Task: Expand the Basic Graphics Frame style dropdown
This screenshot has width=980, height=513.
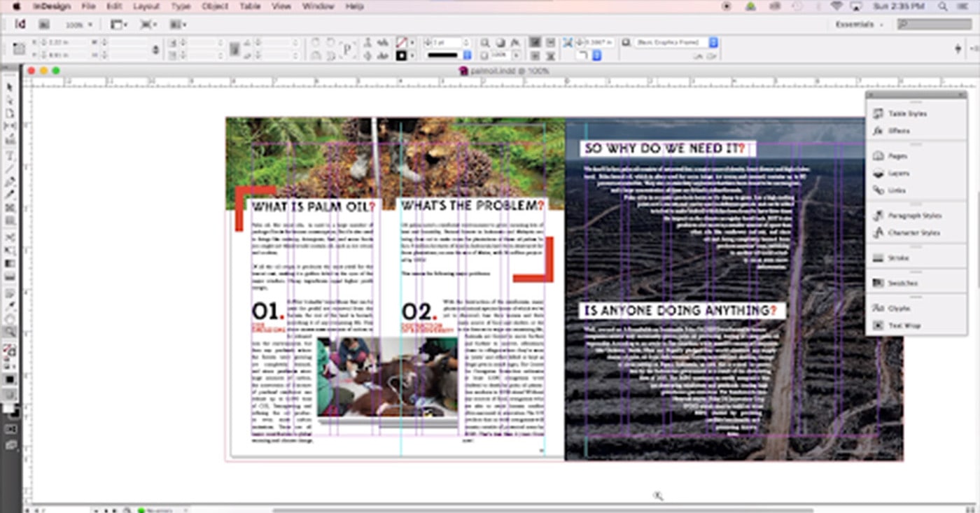Action: tap(713, 43)
